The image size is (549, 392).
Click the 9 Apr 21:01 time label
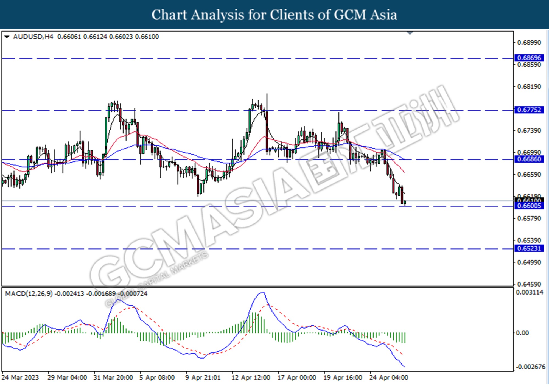203,377
